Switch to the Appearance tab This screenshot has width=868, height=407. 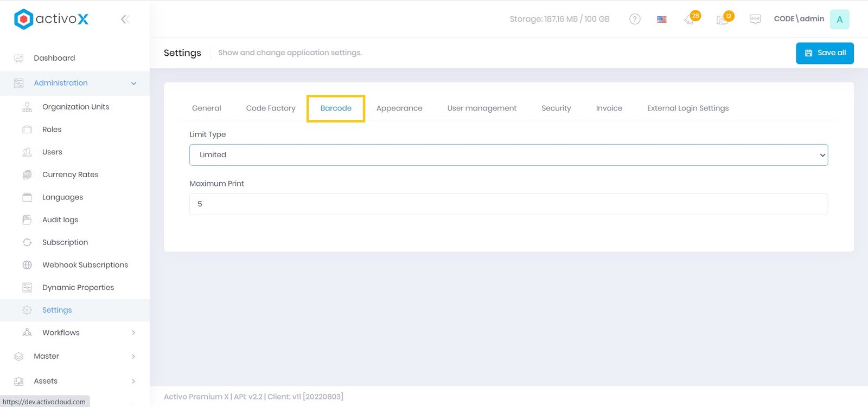click(399, 108)
